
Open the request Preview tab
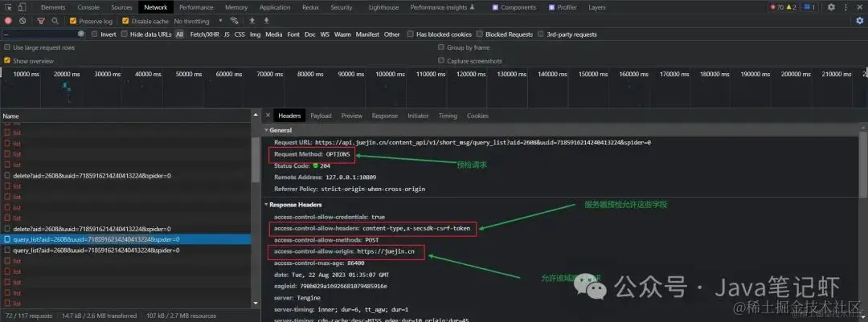click(352, 116)
